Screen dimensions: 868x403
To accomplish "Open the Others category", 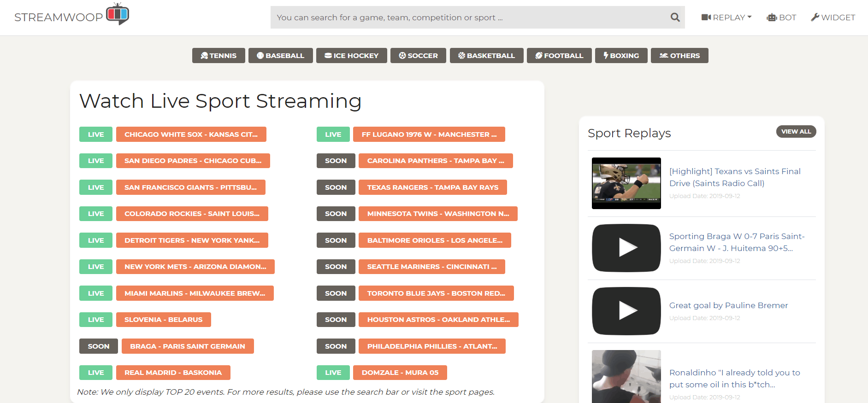I will tap(679, 56).
